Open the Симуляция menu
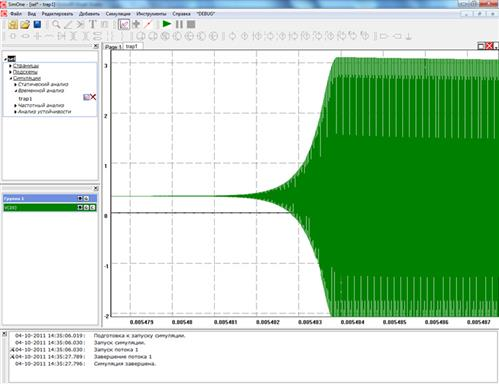This screenshot has width=499, height=384. 118,14
